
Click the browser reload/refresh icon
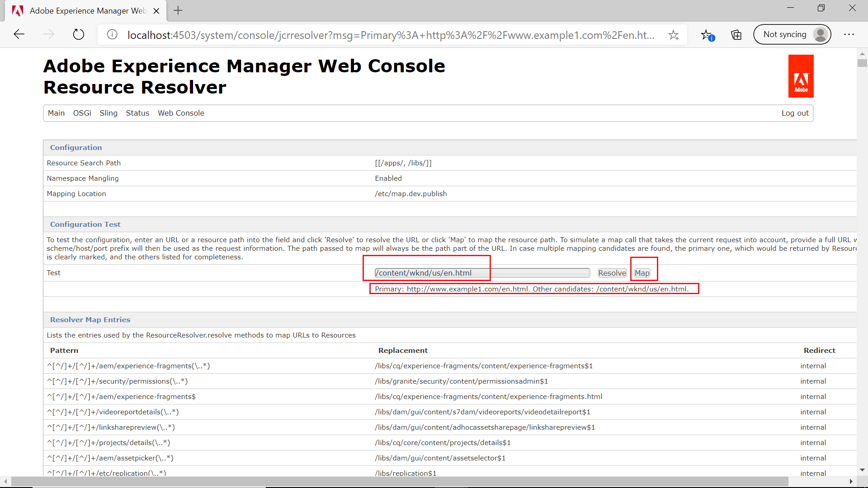pos(79,34)
